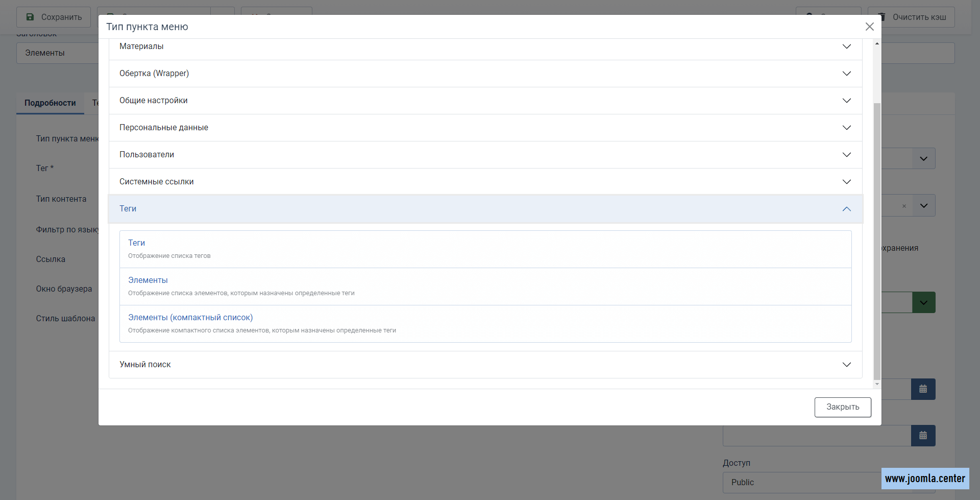
Task: Close the menu item type dialog with X
Action: [x=869, y=27]
